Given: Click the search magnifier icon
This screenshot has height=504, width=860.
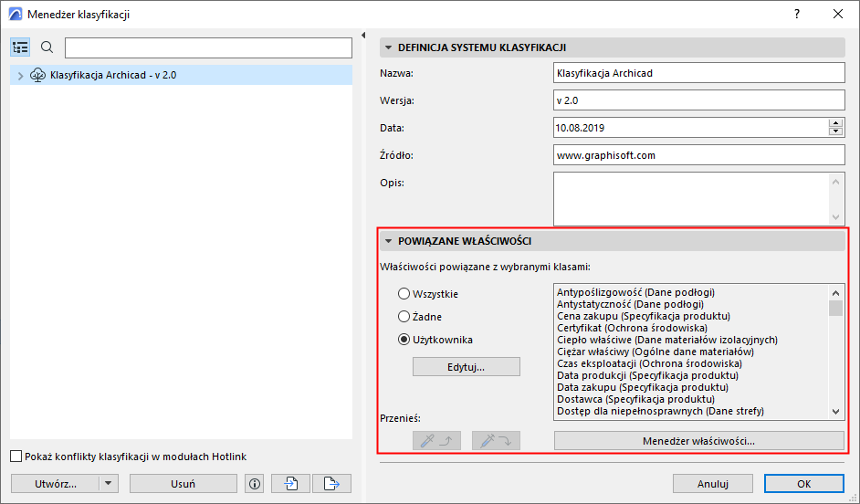Looking at the screenshot, I should (47, 47).
